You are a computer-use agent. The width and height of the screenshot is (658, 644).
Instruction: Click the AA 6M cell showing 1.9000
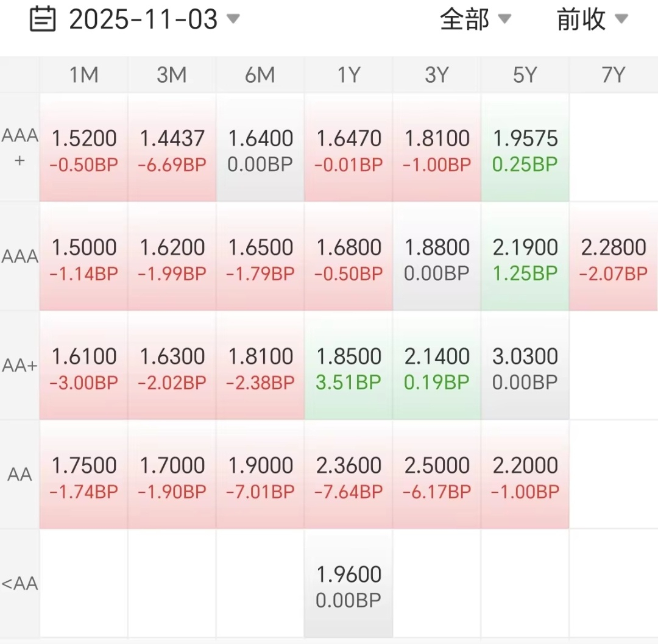click(260, 475)
